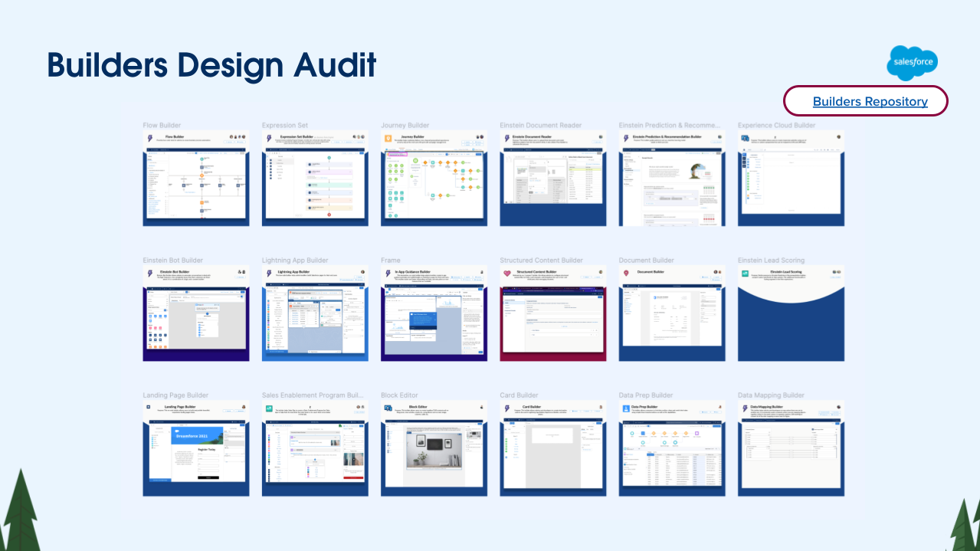Click the lightning icon beside Data Mapping Builder title
980x551 pixels.
click(x=745, y=408)
